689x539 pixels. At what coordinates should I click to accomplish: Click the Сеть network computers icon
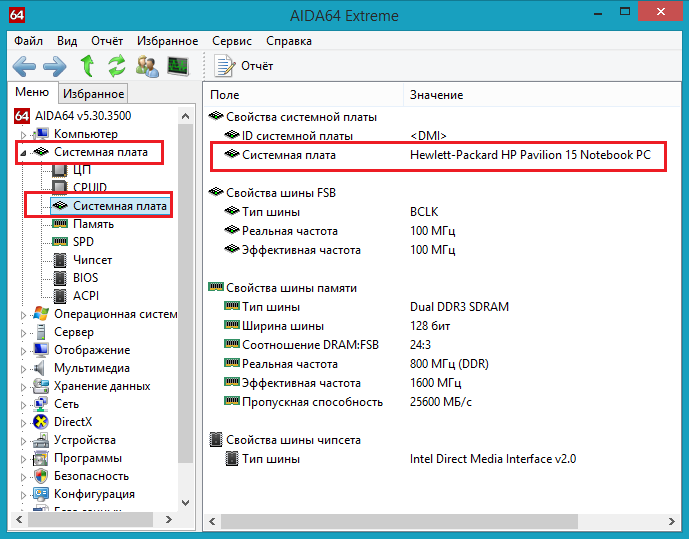point(41,404)
